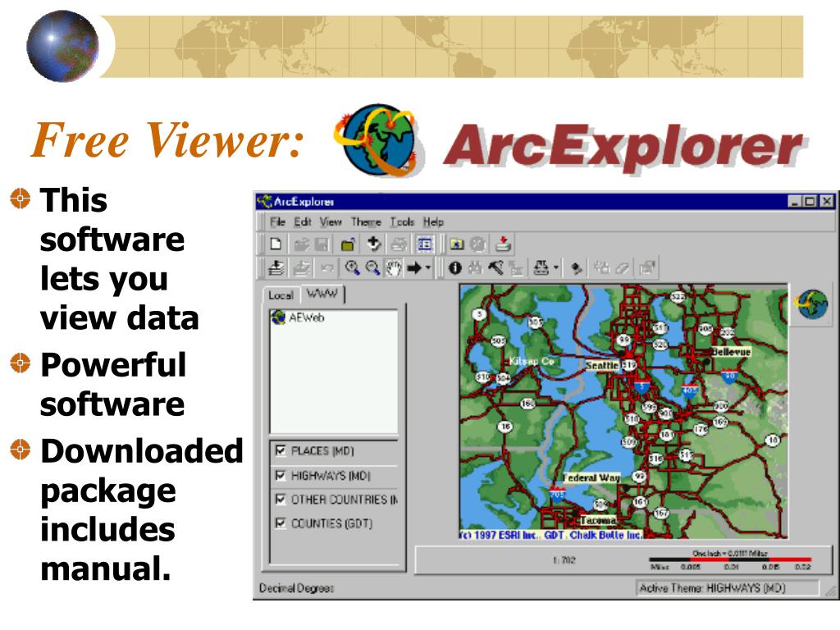Screen dimensions: 840x630
Task: Select the Zoom Out magnifier tool
Action: [x=373, y=267]
